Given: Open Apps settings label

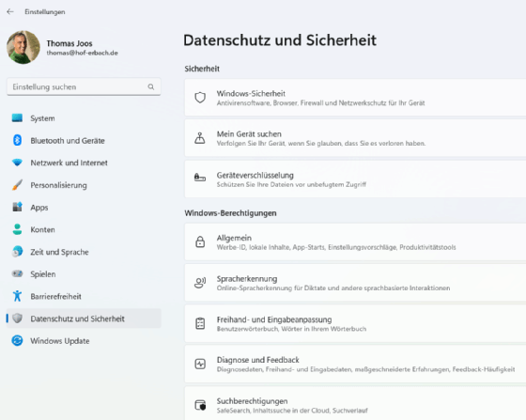Looking at the screenshot, I should click(39, 208).
